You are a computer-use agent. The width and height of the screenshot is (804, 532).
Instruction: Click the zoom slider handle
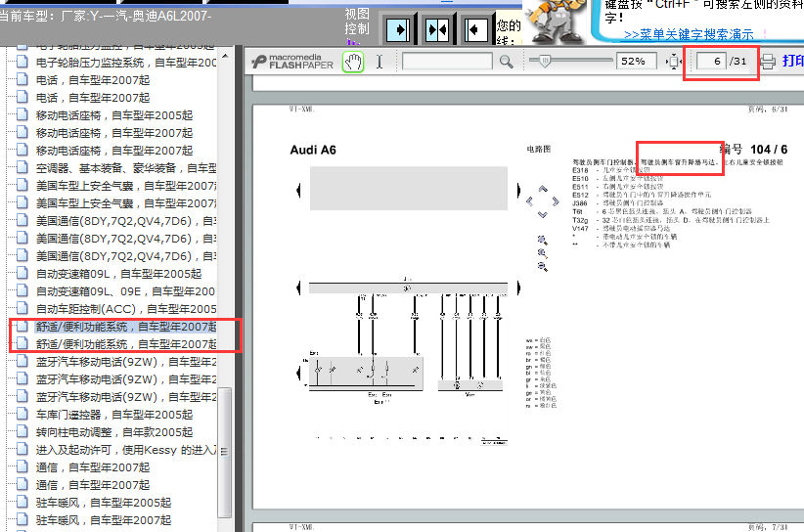coord(545,61)
